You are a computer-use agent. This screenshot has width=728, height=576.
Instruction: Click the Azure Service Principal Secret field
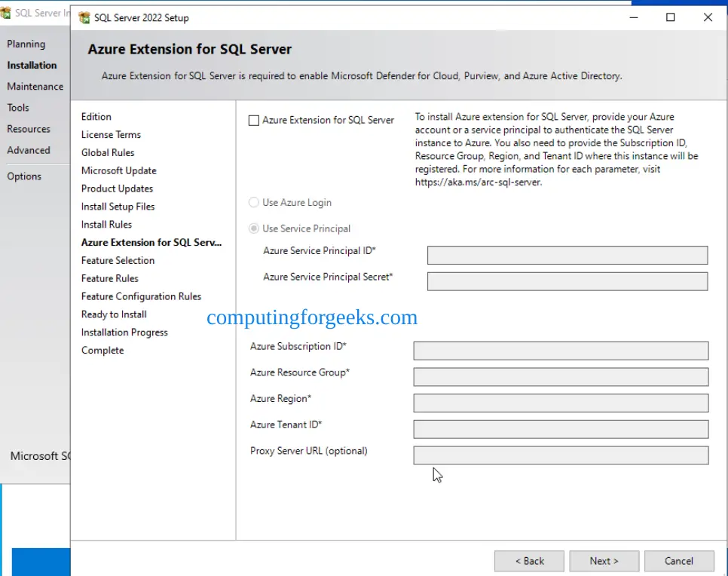(x=567, y=281)
